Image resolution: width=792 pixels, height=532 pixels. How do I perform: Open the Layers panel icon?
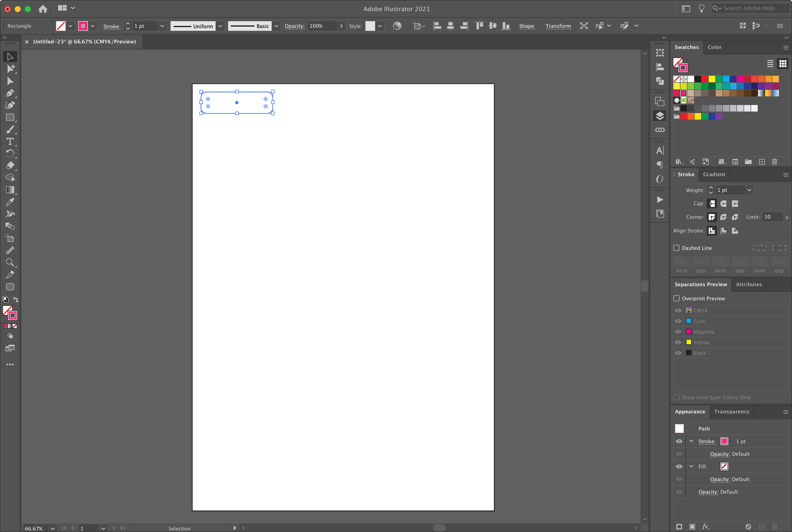coord(660,116)
